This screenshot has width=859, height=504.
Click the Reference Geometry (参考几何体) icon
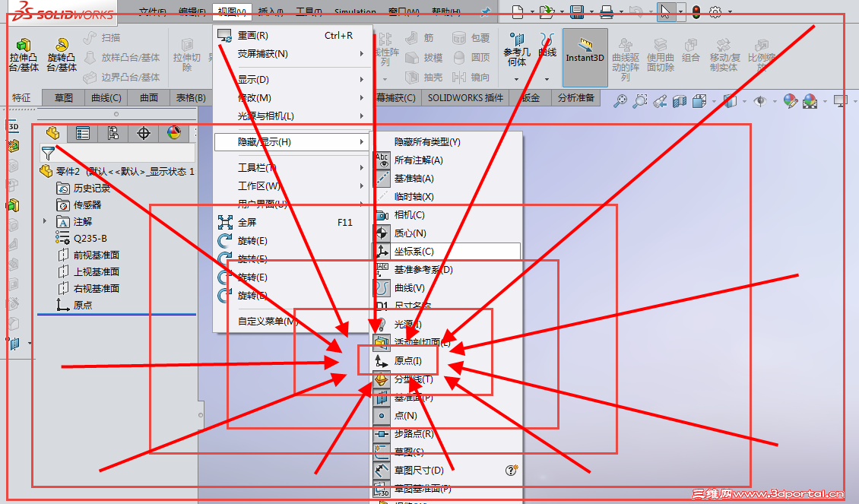[517, 40]
